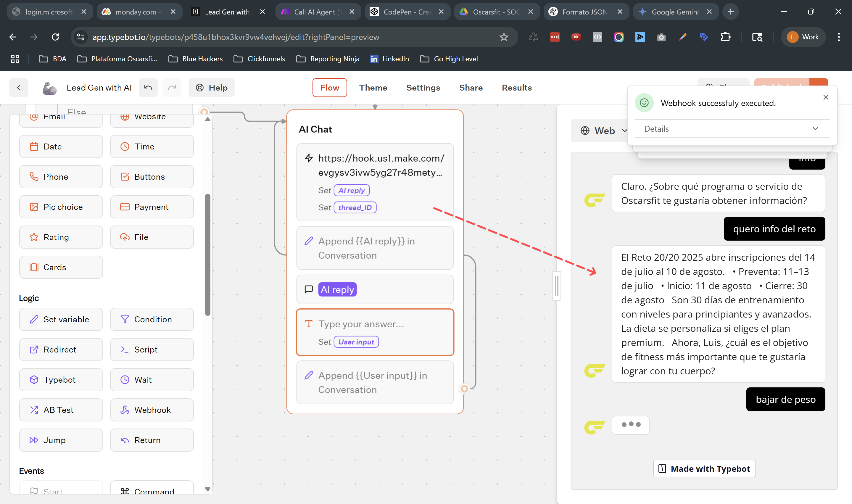Add a Pic choice block
Viewport: 852px width, 504px height.
click(x=61, y=207)
